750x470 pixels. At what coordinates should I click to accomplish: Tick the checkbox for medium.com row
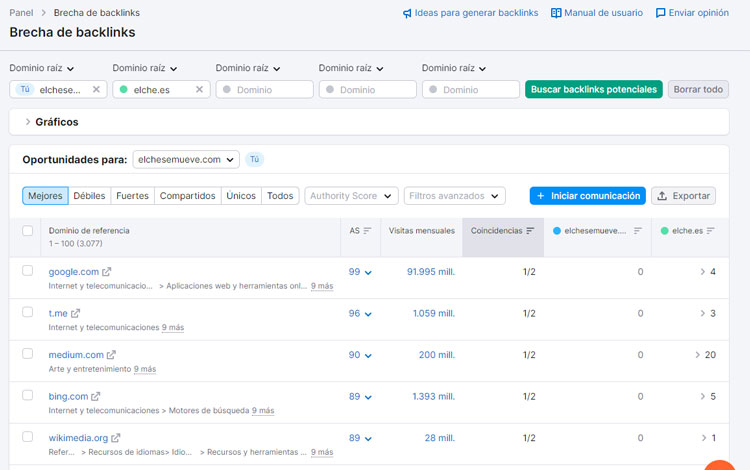tap(28, 354)
